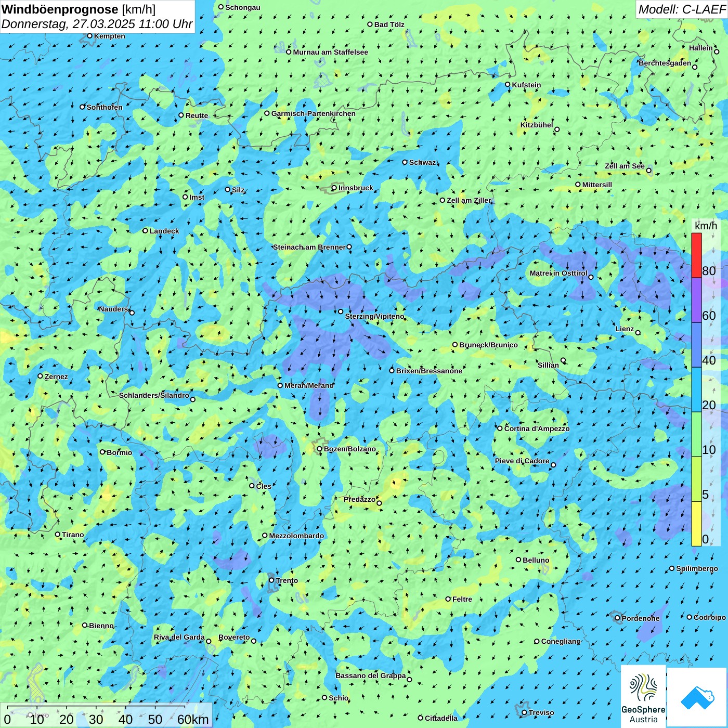Click the 'Mezzolombardo' label

(x=296, y=536)
